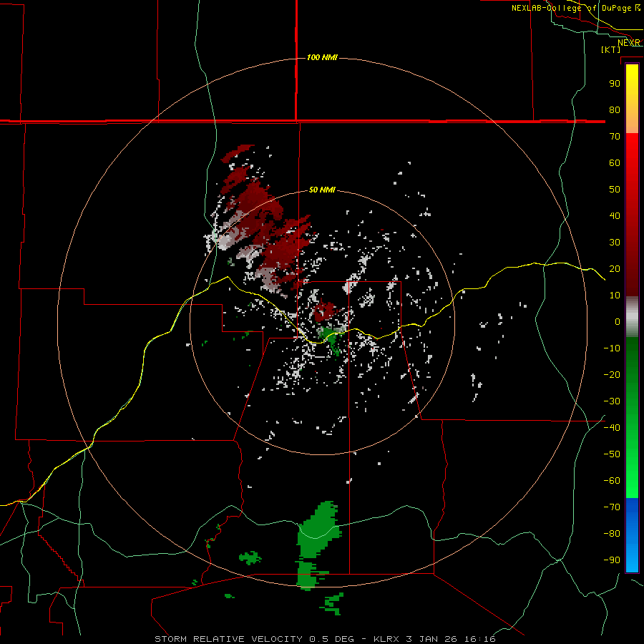Click the "-90" scale label
This screenshot has width=644, height=644.
tap(612, 560)
